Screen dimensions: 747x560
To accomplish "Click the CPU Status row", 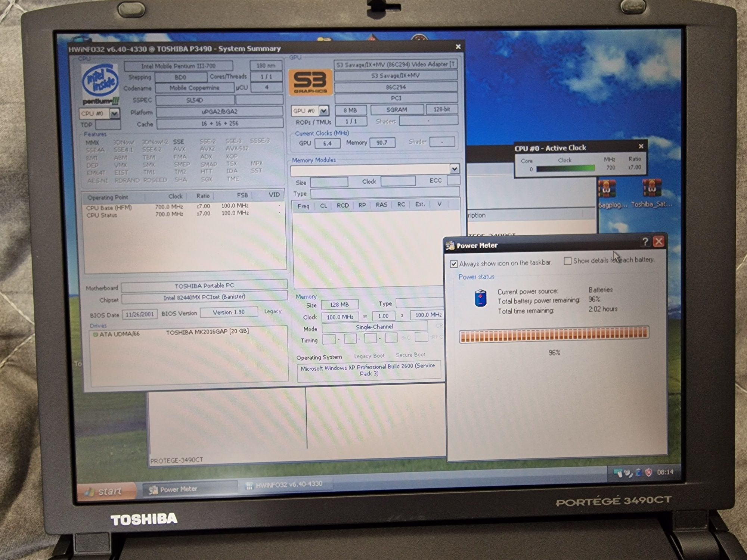I will pyautogui.click(x=183, y=214).
